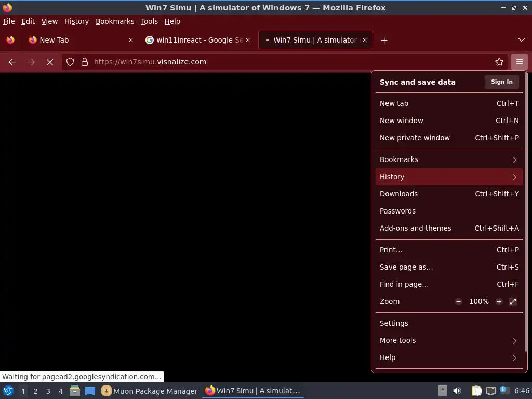
Task: Close the Win7 Simu tab
Action: tap(365, 40)
